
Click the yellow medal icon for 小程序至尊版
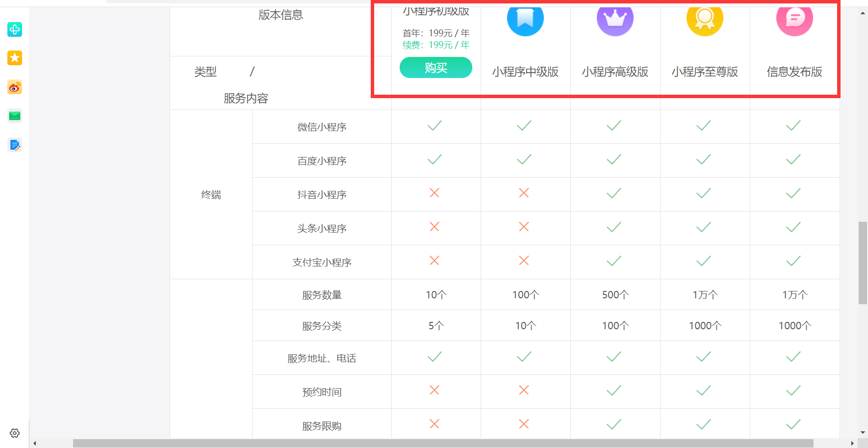704,18
